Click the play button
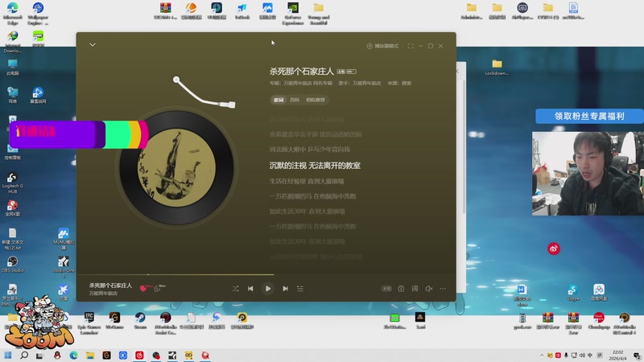Viewport: 644px width, 362px height. pyautogui.click(x=268, y=289)
